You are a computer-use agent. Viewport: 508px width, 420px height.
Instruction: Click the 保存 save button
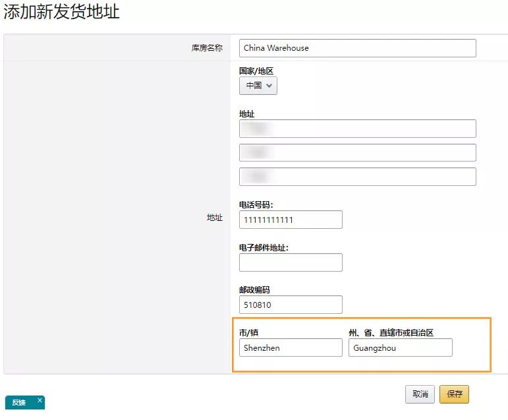pos(454,394)
